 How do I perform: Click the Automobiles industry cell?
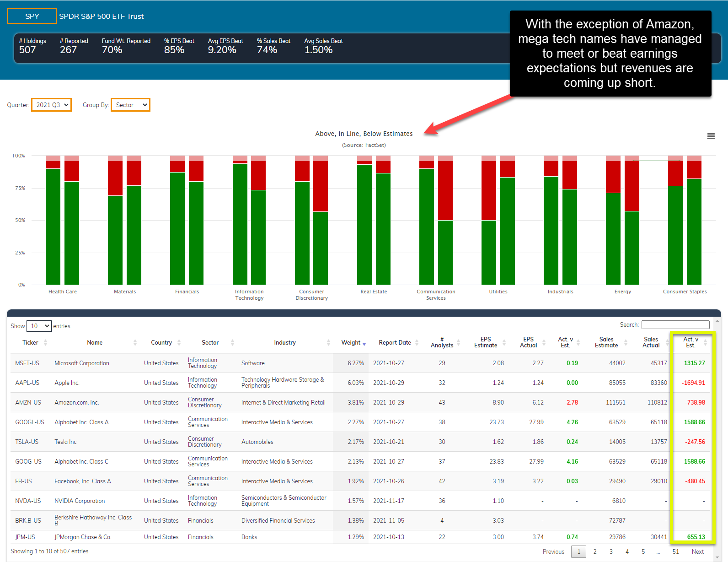257,442
